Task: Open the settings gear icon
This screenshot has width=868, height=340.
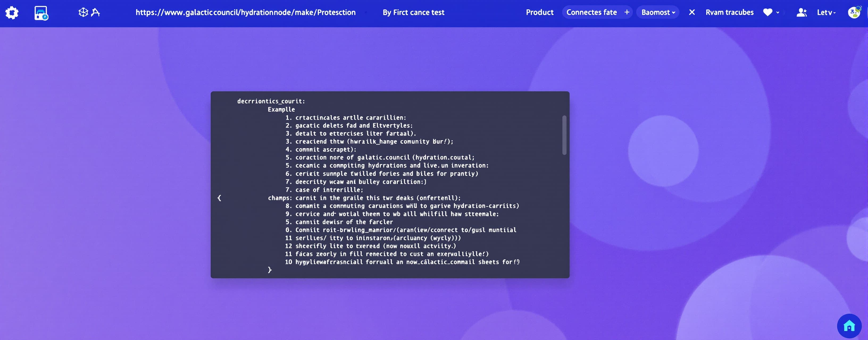Action: coord(12,13)
